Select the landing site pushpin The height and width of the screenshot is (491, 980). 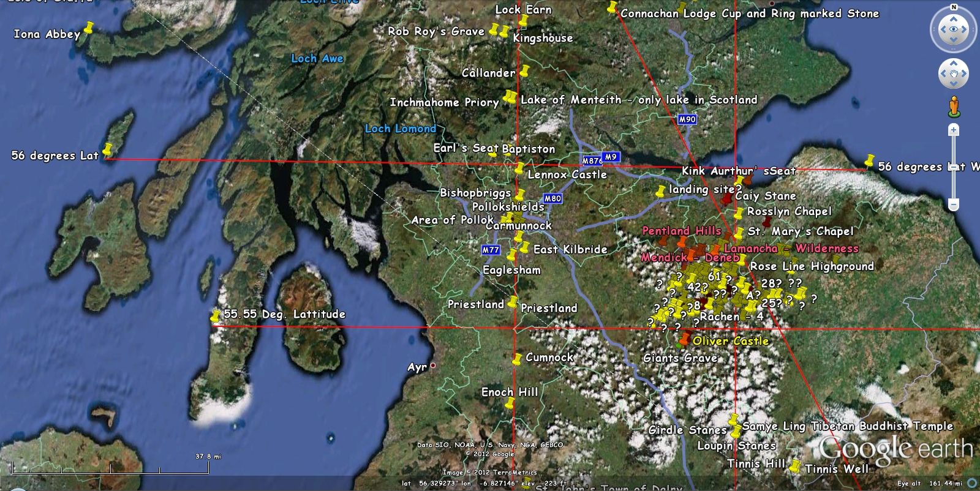pos(660,192)
